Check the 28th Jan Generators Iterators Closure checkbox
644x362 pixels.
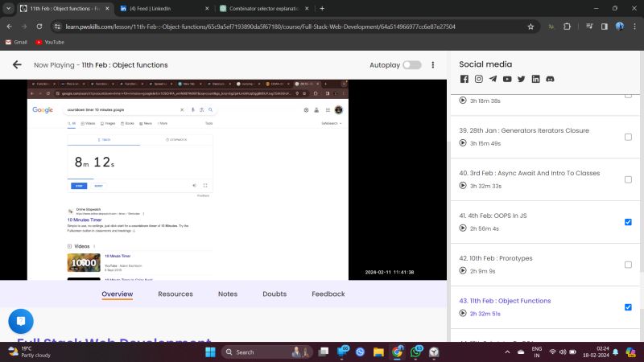(628, 137)
